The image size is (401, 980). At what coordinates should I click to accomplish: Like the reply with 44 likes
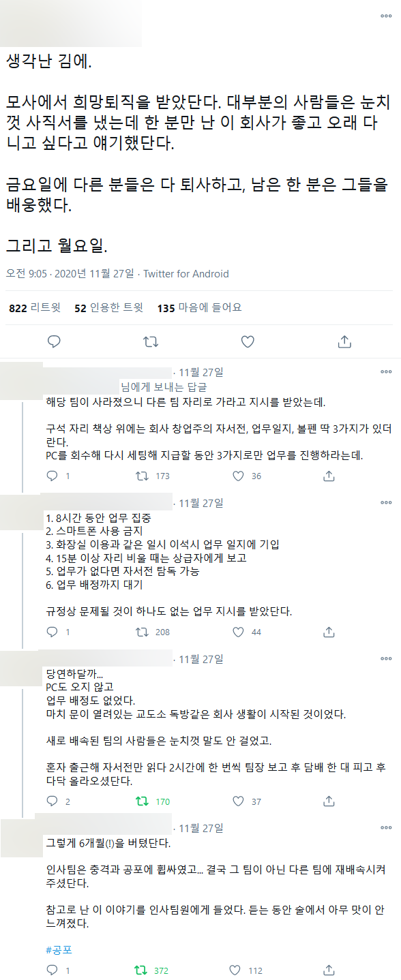238,632
